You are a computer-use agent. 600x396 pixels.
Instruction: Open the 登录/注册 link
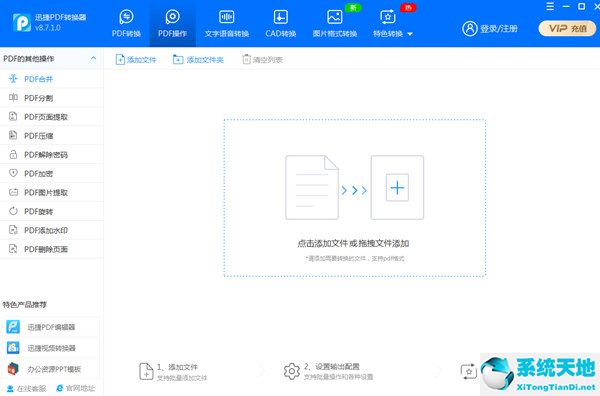click(499, 29)
